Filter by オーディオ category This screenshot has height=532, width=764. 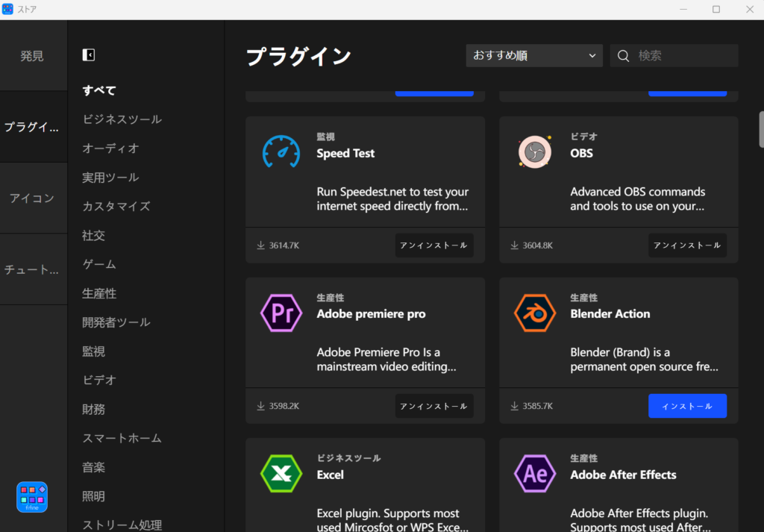[x=110, y=148]
